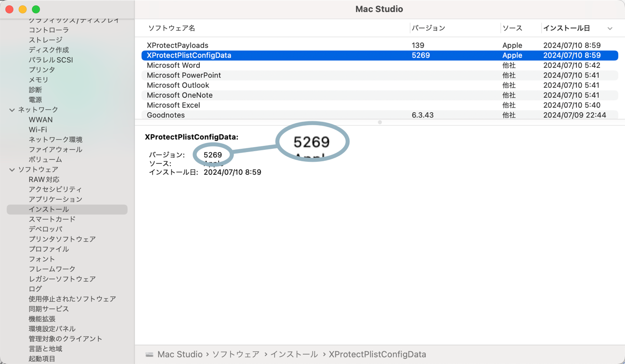
Task: Click the Mac Studio computer icon in path bar
Action: point(150,354)
